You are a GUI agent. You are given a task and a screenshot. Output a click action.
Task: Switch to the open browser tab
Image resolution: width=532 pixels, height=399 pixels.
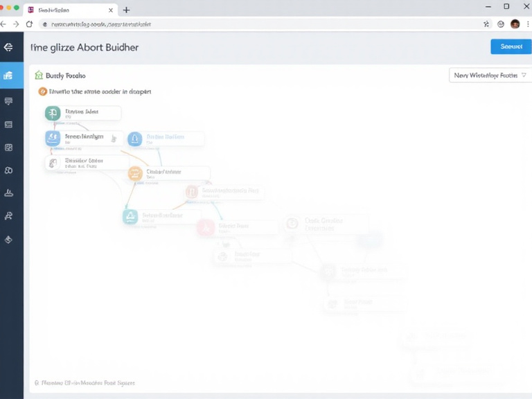point(70,10)
